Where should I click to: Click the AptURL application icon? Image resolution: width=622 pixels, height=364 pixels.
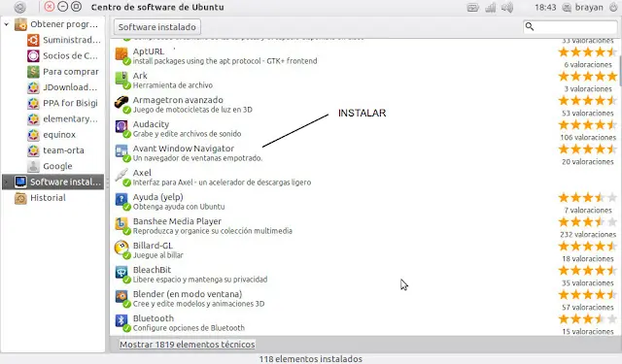coord(121,54)
